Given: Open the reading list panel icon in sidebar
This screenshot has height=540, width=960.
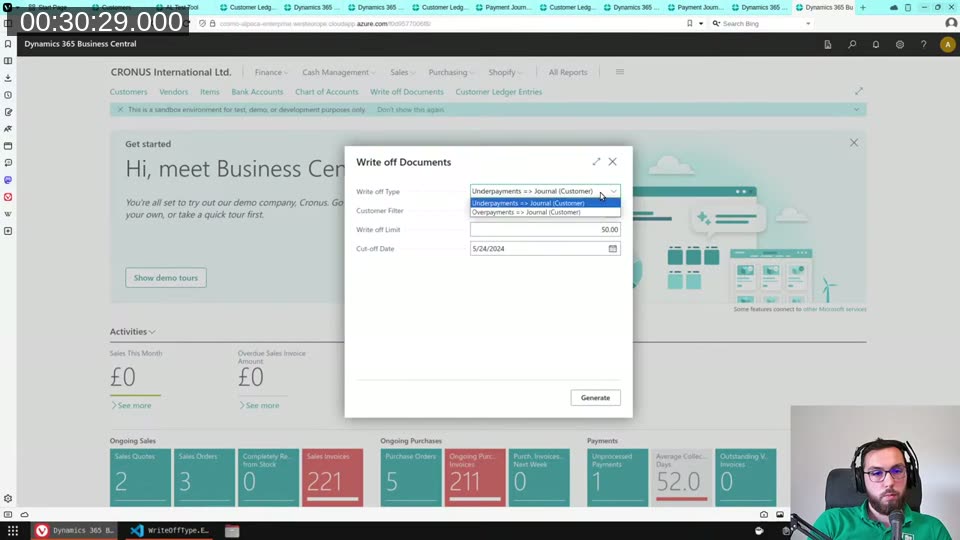Looking at the screenshot, I should (x=8, y=61).
